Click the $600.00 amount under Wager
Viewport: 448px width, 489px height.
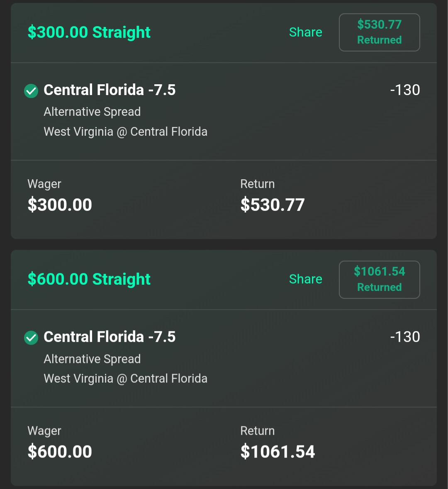[x=60, y=452]
